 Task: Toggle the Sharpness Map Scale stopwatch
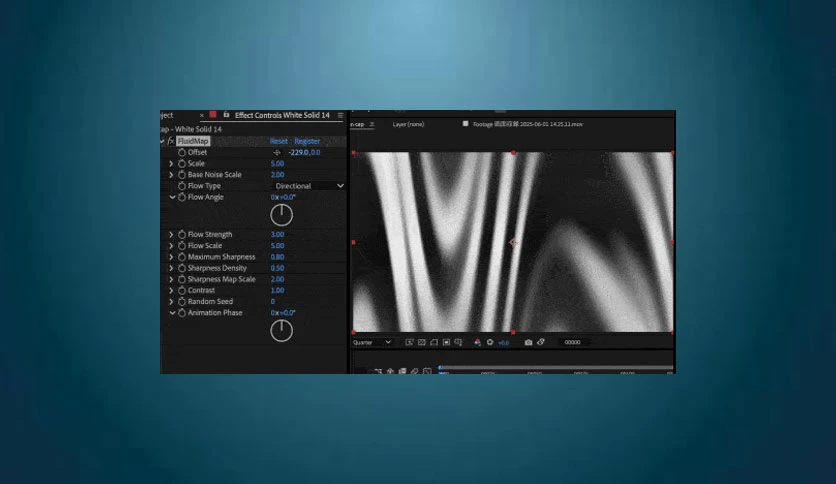182,279
